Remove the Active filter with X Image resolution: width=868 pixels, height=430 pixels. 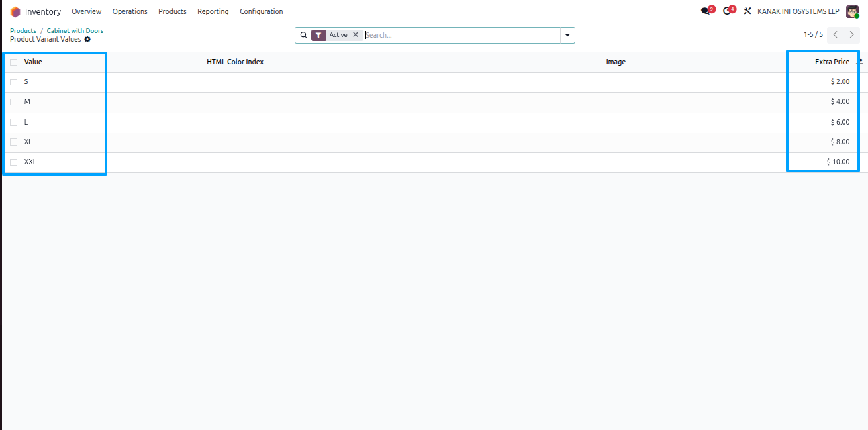[x=356, y=35]
